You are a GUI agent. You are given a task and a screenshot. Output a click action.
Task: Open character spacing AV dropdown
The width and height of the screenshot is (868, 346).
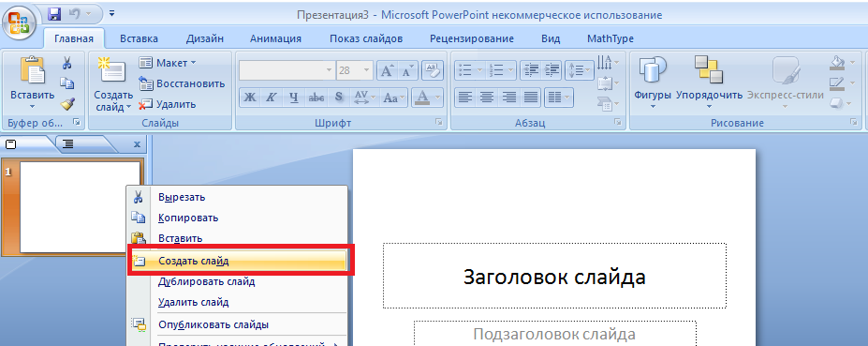click(x=364, y=98)
